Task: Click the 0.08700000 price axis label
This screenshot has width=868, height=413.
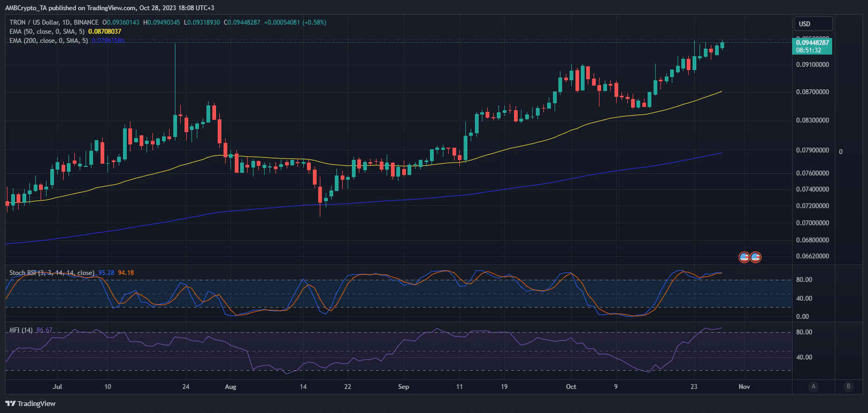Action: (812, 92)
